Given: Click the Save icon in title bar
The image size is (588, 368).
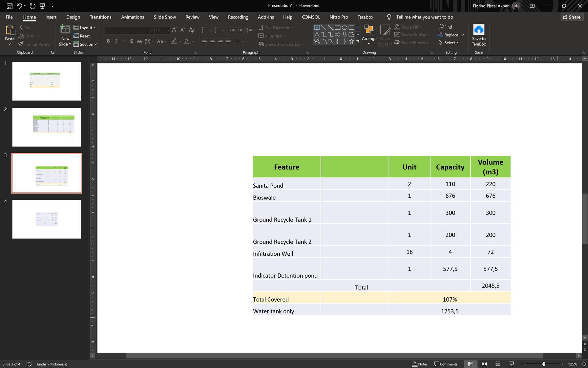Looking at the screenshot, I should click(x=10, y=6).
